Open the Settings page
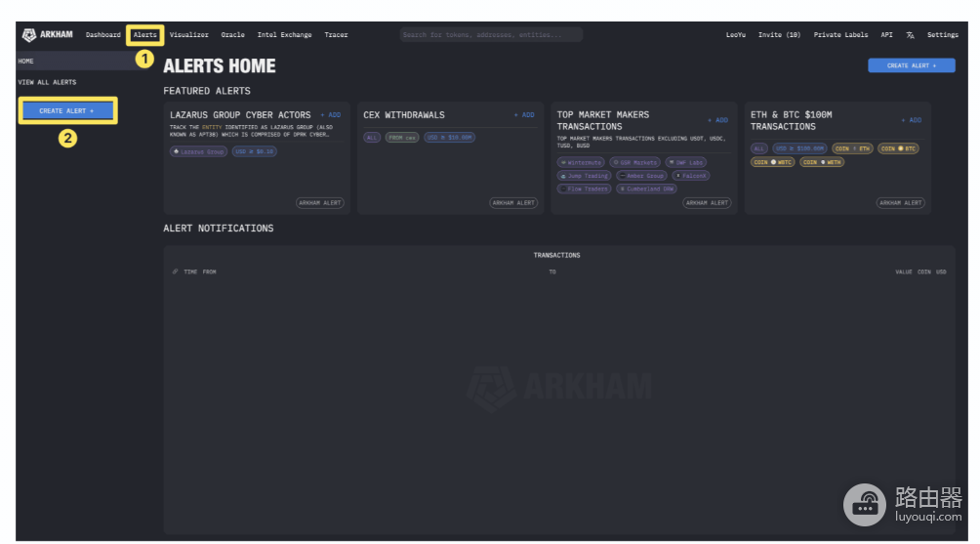The width and height of the screenshot is (980, 544). (x=943, y=35)
